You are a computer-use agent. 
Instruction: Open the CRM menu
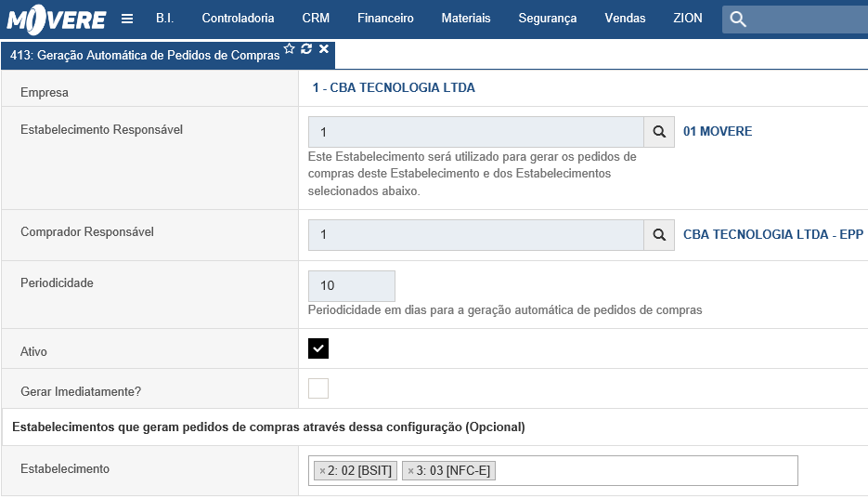click(x=316, y=19)
